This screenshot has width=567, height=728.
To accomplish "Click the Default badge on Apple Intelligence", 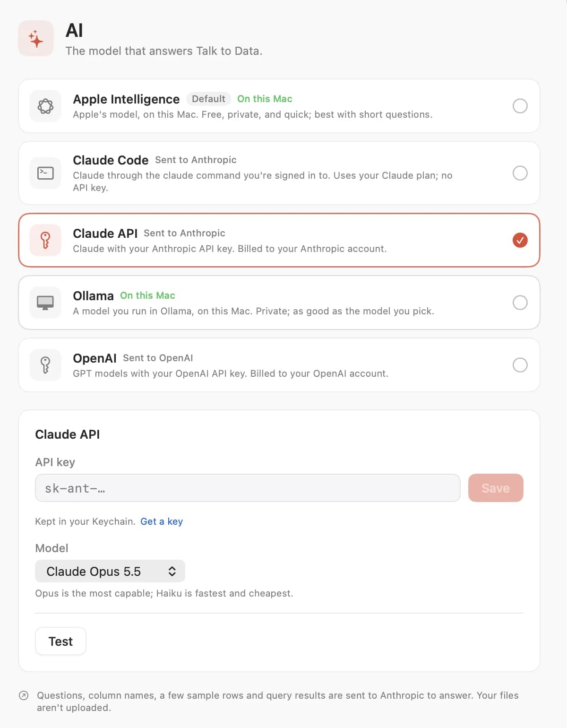I will [x=208, y=99].
